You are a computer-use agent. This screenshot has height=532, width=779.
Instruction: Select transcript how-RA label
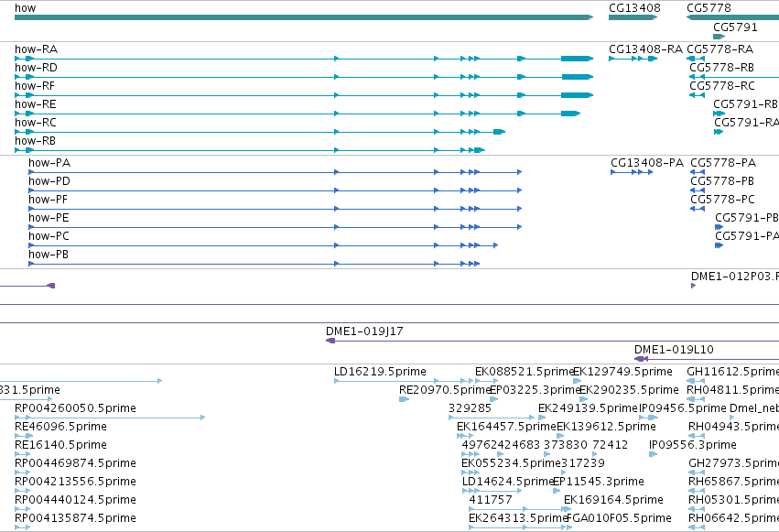click(x=37, y=49)
